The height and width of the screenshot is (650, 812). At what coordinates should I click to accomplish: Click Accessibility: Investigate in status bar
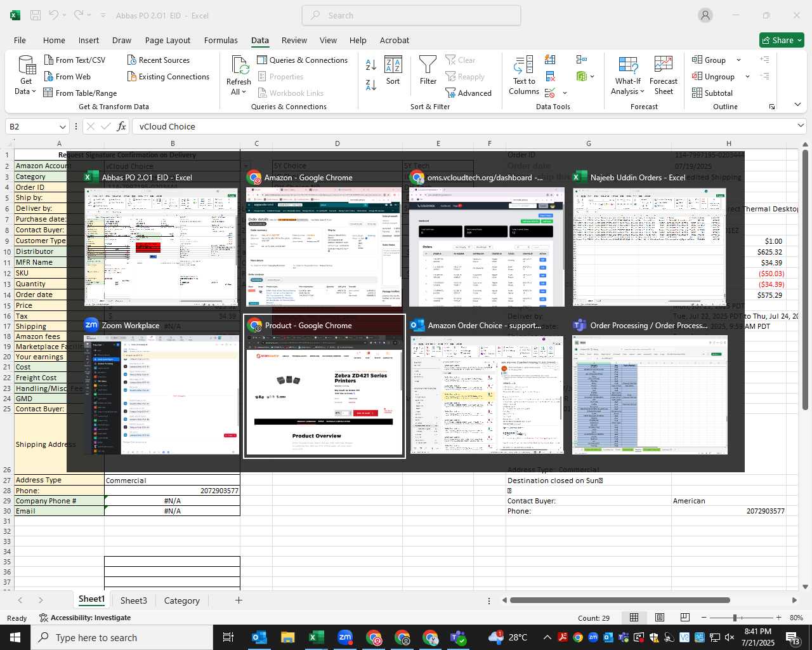[x=85, y=618]
